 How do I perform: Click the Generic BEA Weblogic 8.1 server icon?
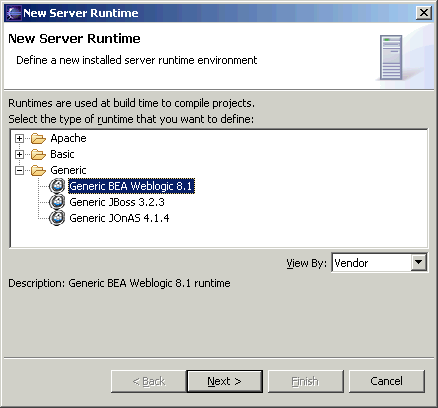pyautogui.click(x=57, y=186)
